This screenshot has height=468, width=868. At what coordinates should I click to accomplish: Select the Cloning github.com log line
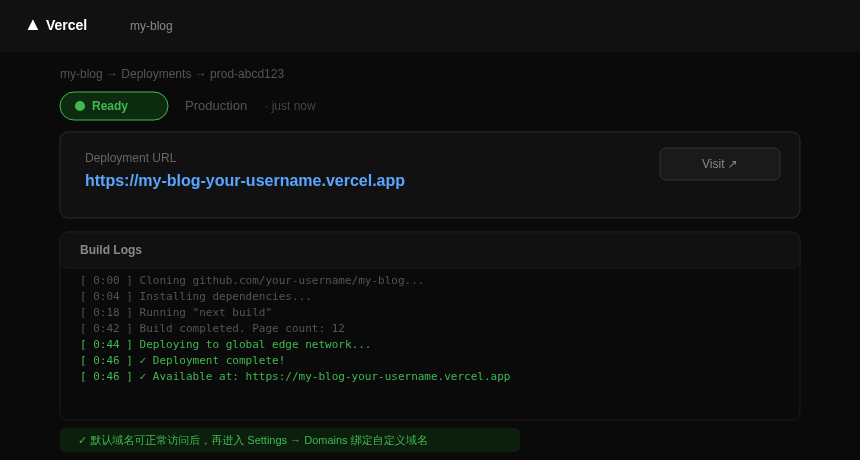(252, 281)
